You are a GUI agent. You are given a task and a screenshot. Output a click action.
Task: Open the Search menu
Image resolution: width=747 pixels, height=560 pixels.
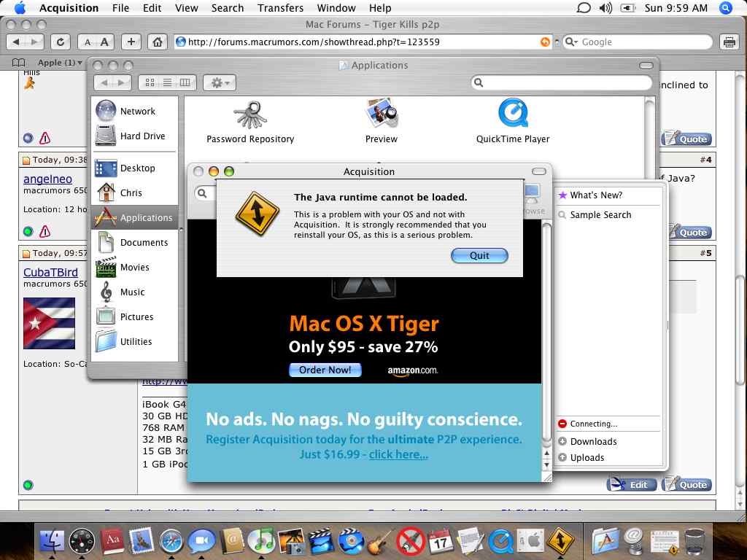click(x=228, y=8)
